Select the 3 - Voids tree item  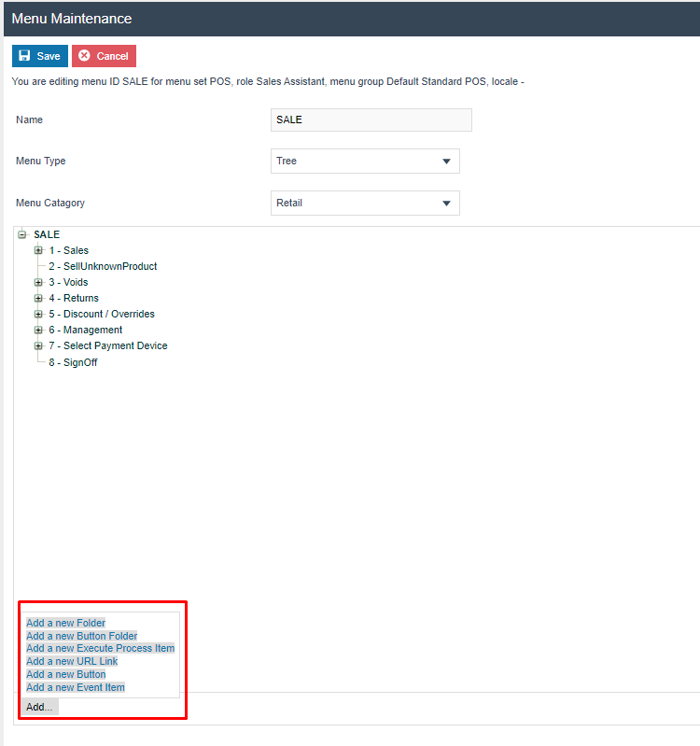(x=68, y=282)
